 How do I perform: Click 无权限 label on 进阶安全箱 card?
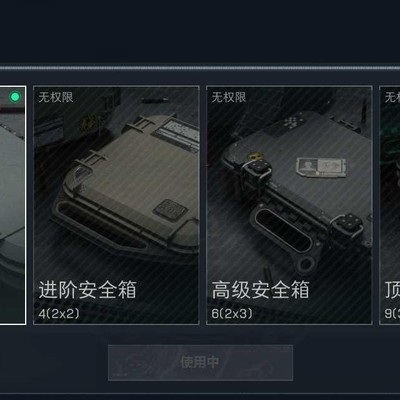(x=56, y=97)
